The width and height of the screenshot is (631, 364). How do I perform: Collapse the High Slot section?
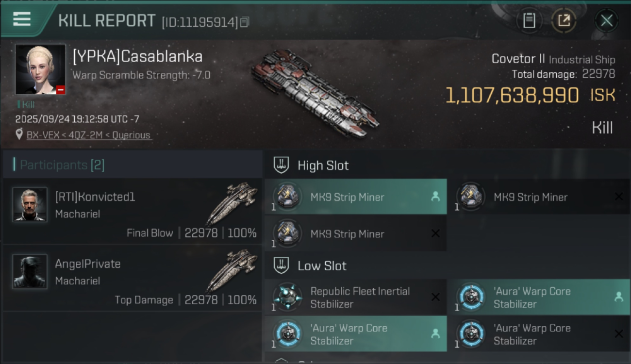(282, 165)
